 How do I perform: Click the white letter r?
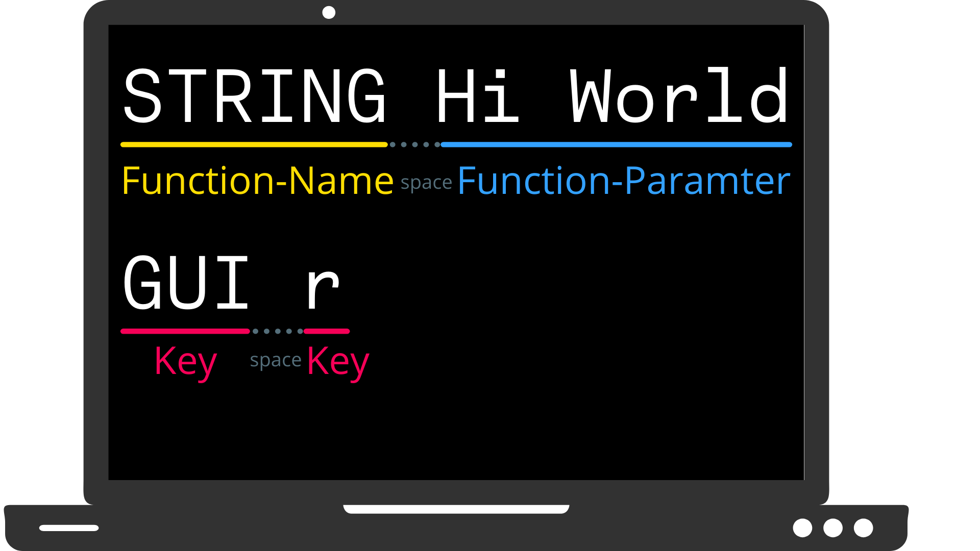click(323, 289)
